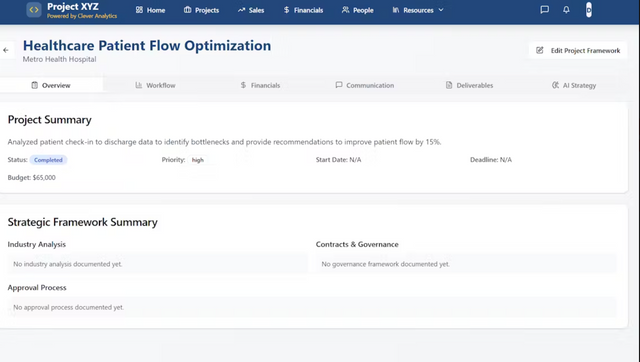640x362 pixels.
Task: Click the Projects briefcase icon
Action: [187, 10]
